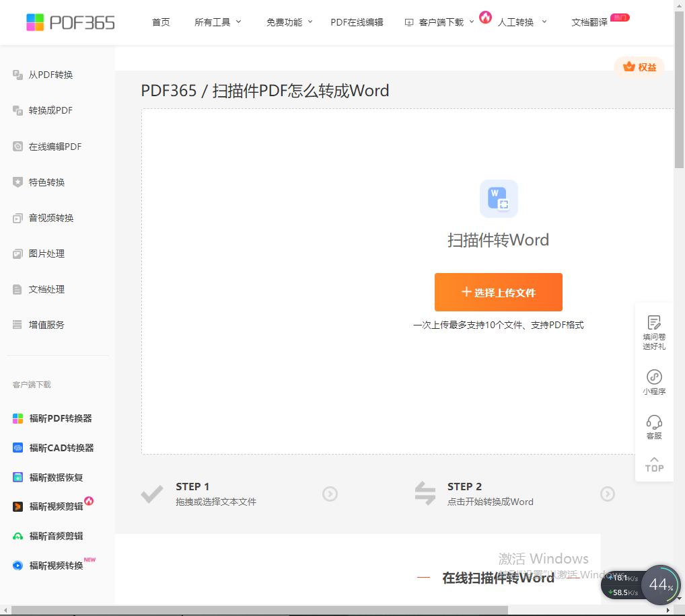This screenshot has width=685, height=616.
Task: Click the 拖拽或选择文本文件 step description
Action: [x=216, y=502]
